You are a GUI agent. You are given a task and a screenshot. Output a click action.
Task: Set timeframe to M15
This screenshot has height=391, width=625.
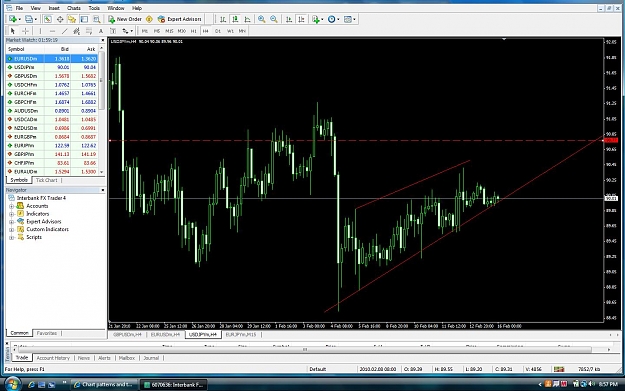[x=169, y=31]
